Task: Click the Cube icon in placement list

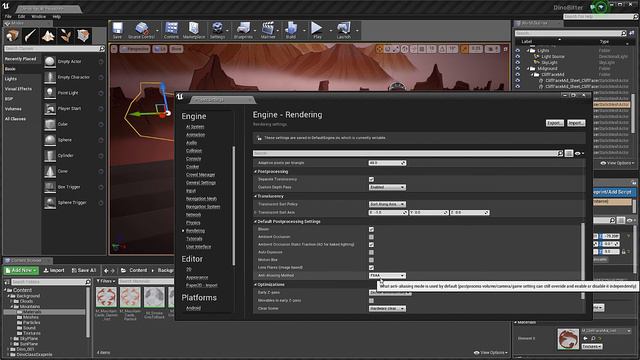Action: pyautogui.click(x=50, y=124)
